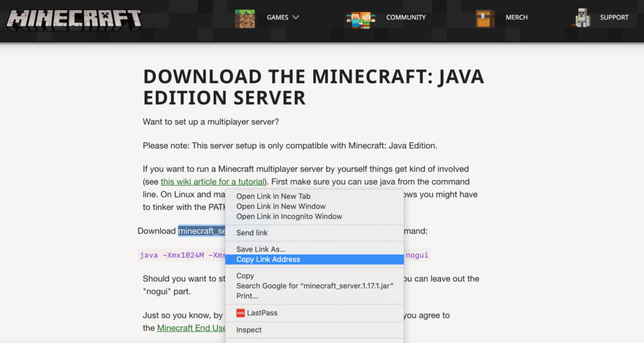This screenshot has width=644, height=343.
Task: Click the highlighted minecraft_server download link
Action: [201, 231]
